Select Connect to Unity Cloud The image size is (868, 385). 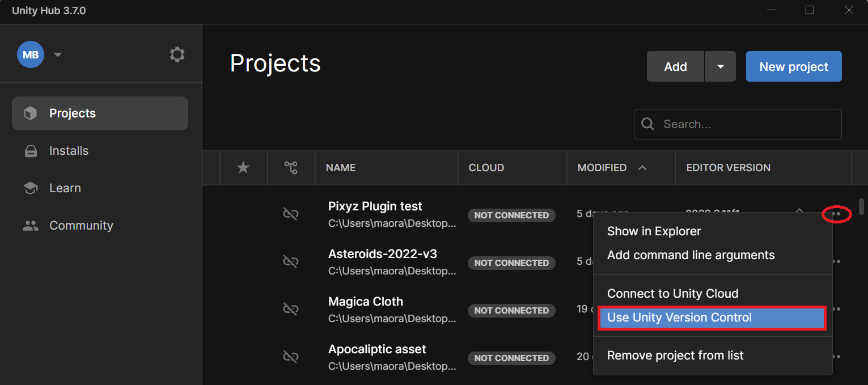click(x=672, y=294)
